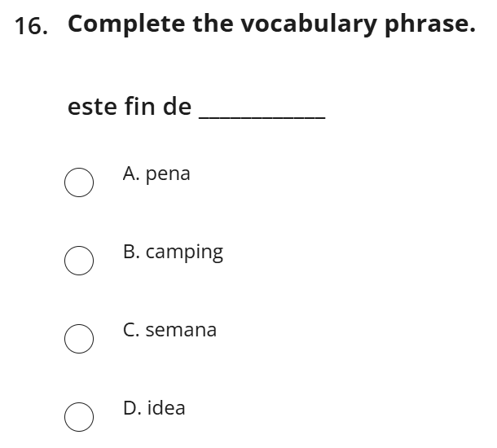Click the word 'de' before the blank
Image resolution: width=497 pixels, height=448 pixels.
click(177, 107)
